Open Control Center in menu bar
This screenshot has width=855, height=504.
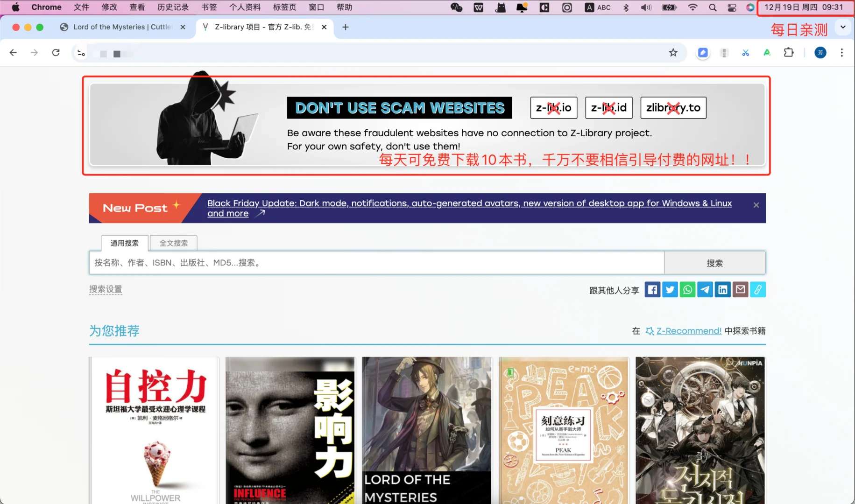tap(732, 7)
